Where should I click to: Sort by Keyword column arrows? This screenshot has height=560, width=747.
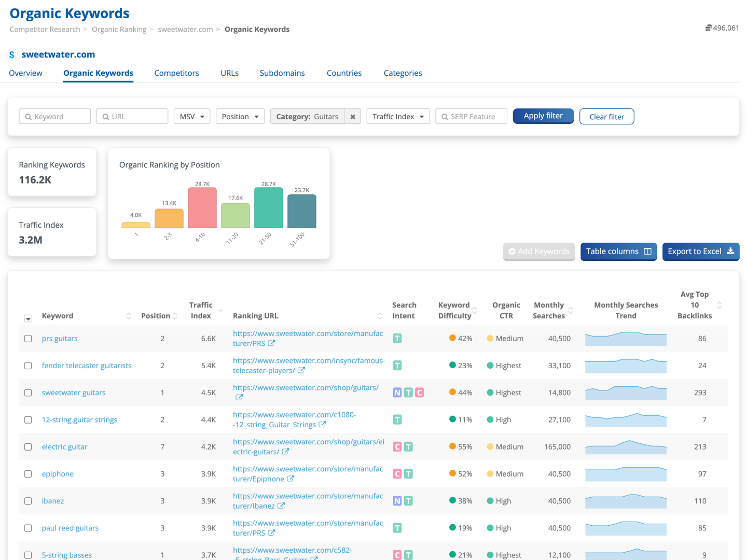(x=129, y=316)
